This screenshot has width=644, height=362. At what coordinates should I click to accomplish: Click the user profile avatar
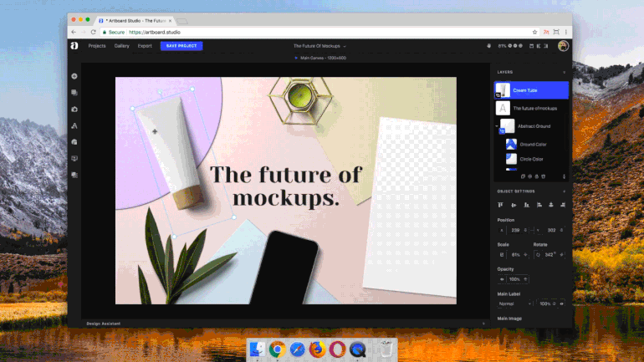coord(563,46)
